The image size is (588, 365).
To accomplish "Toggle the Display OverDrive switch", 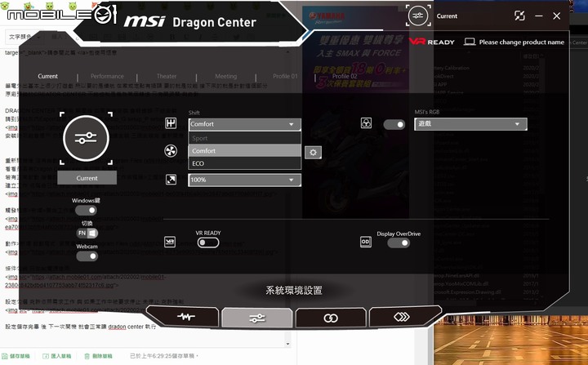I will click(399, 243).
